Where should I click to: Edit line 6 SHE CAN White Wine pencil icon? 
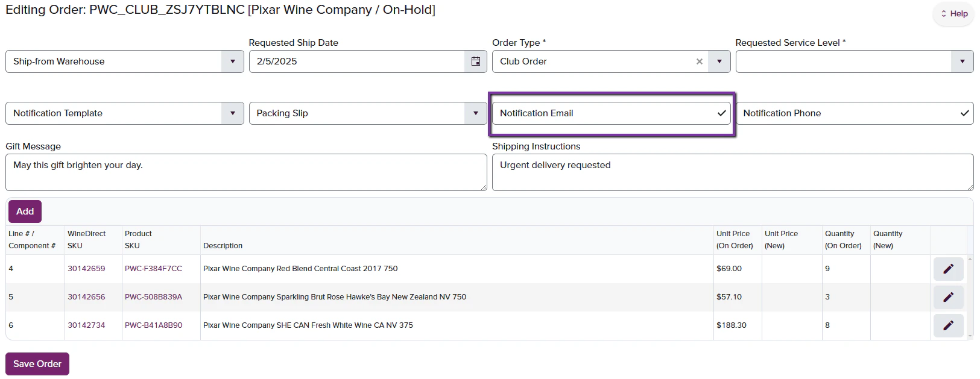949,325
